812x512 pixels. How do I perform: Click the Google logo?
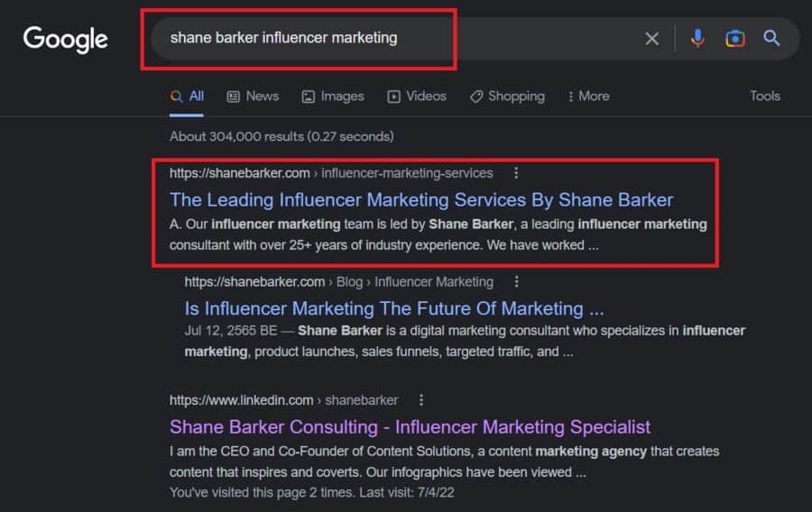pos(65,40)
